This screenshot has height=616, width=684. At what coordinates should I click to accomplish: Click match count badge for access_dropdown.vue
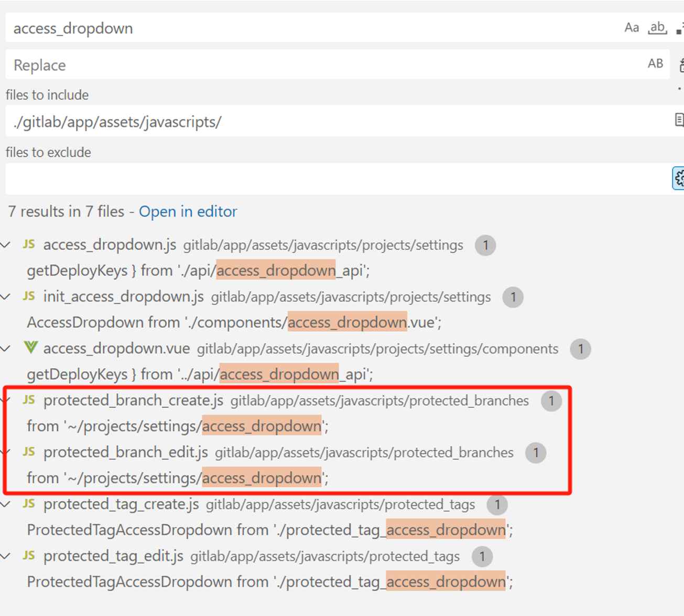tap(580, 349)
